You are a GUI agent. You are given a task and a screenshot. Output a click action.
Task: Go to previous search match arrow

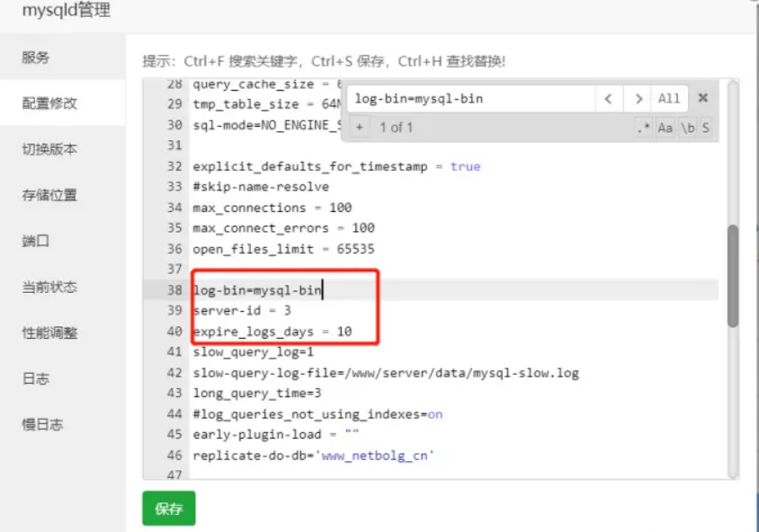coord(609,99)
